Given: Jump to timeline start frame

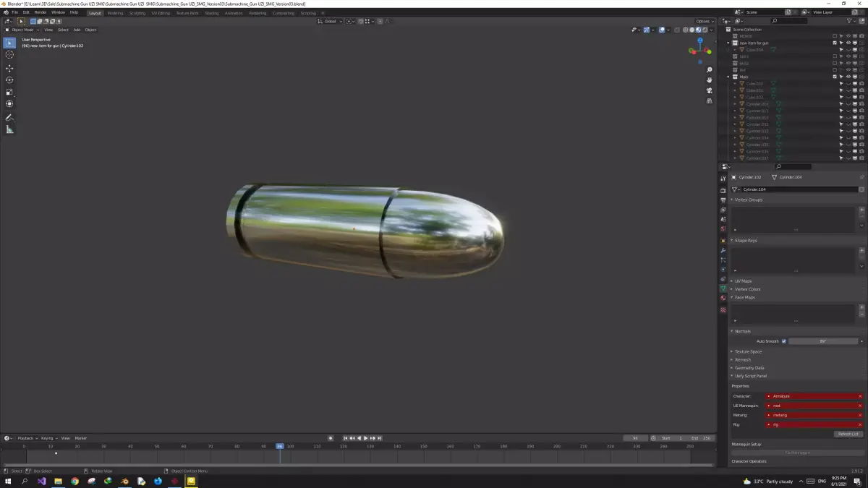Looking at the screenshot, I should click(346, 438).
